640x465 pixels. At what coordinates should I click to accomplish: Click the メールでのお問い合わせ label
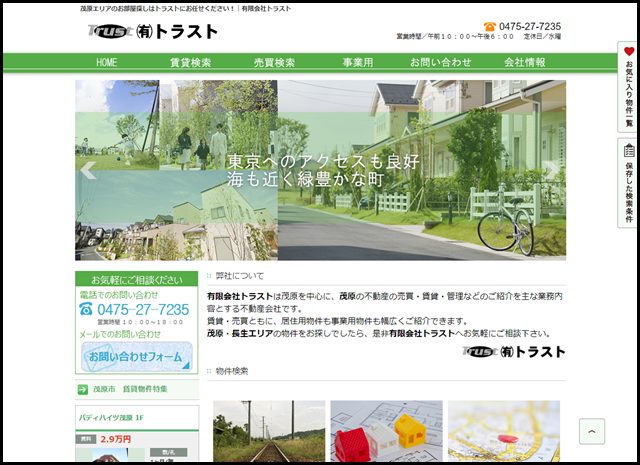coord(120,334)
